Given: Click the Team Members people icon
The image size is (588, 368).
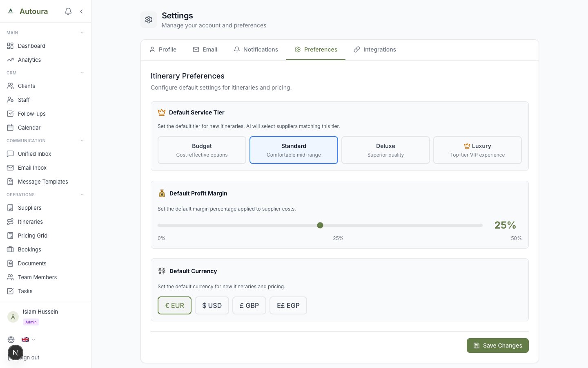Looking at the screenshot, I should pos(10,277).
